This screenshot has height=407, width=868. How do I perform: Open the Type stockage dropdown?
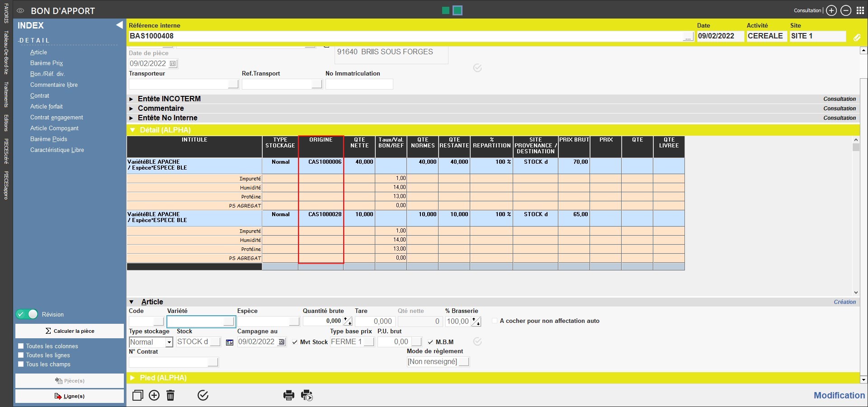click(169, 342)
